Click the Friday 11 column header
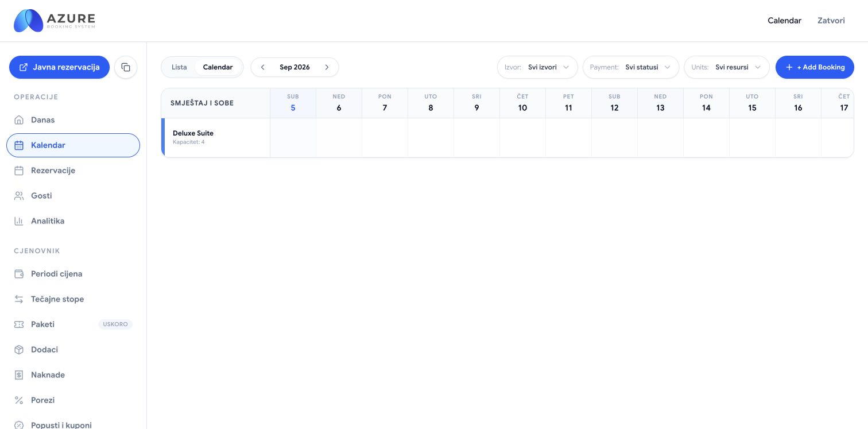 tap(568, 103)
